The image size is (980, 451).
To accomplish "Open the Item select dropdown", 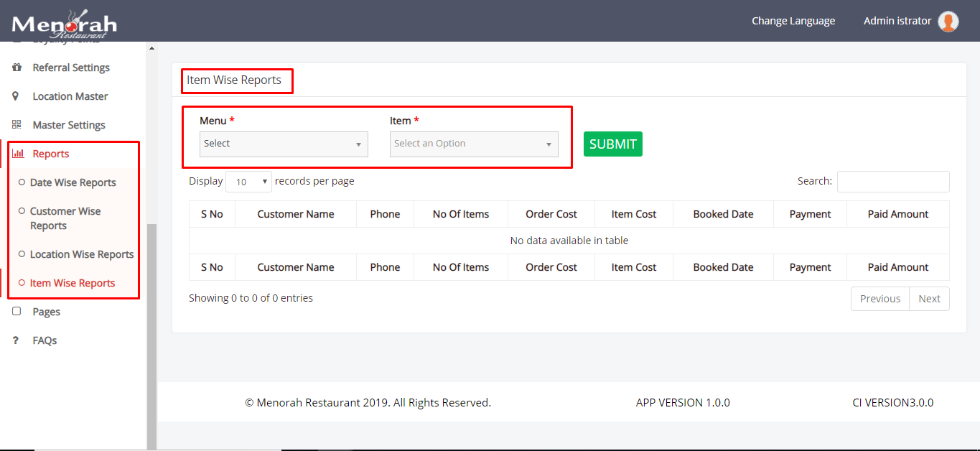I will click(474, 144).
